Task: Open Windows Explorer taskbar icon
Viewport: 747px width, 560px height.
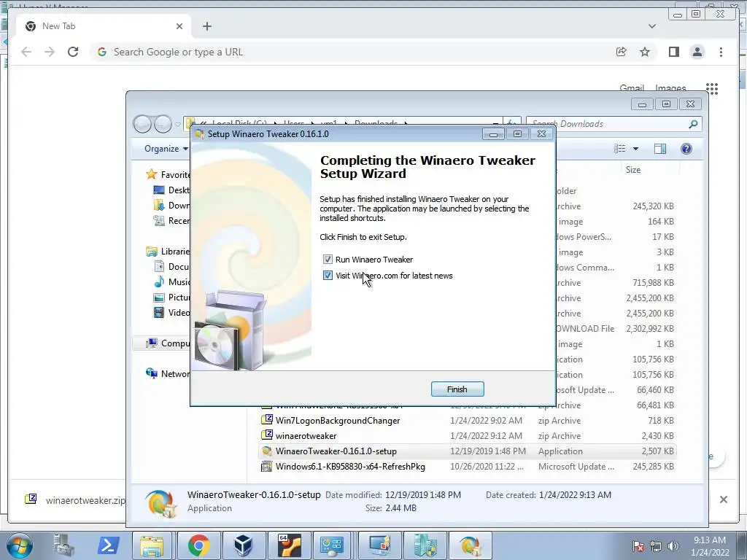Action: 152,545
